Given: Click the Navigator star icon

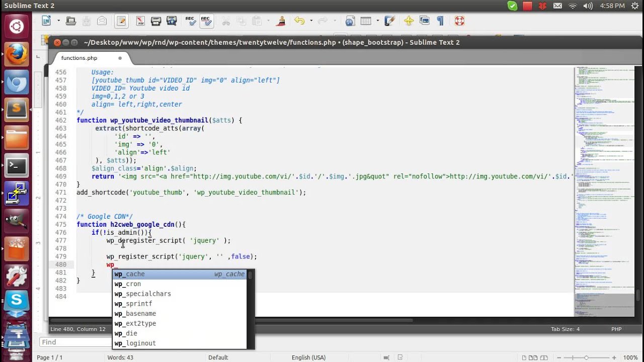Looking at the screenshot, I should pyautogui.click(x=409, y=21).
